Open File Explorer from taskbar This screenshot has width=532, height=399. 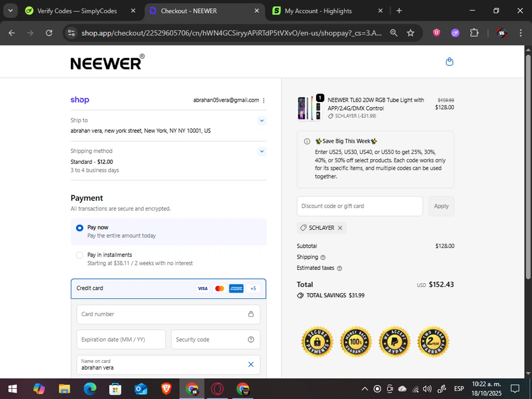tap(64, 389)
